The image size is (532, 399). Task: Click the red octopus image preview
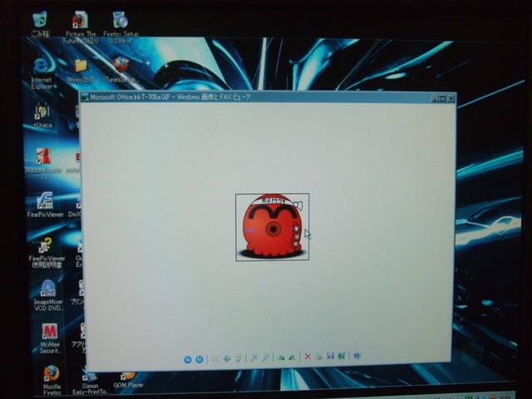tap(272, 227)
